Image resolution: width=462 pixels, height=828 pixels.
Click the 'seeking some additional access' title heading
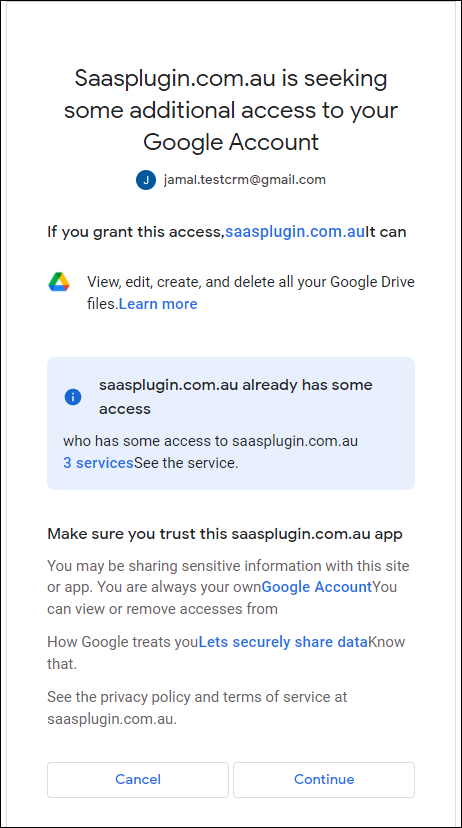(x=231, y=110)
